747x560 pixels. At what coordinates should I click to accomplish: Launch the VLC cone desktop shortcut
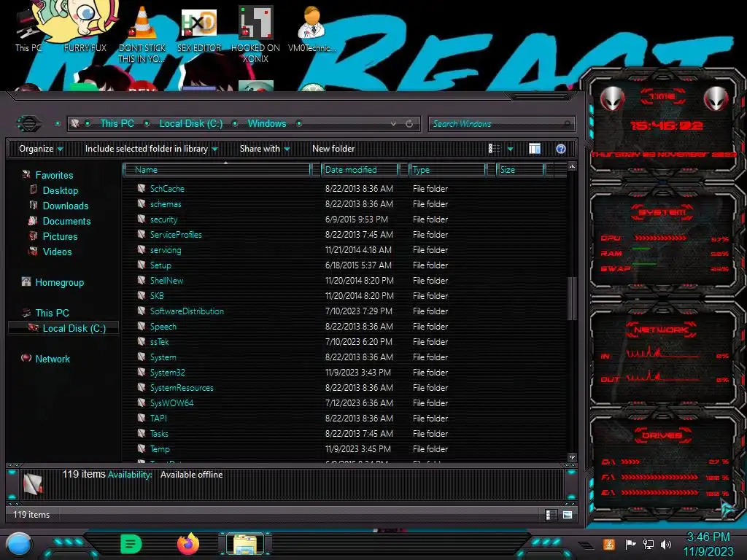pos(142,34)
